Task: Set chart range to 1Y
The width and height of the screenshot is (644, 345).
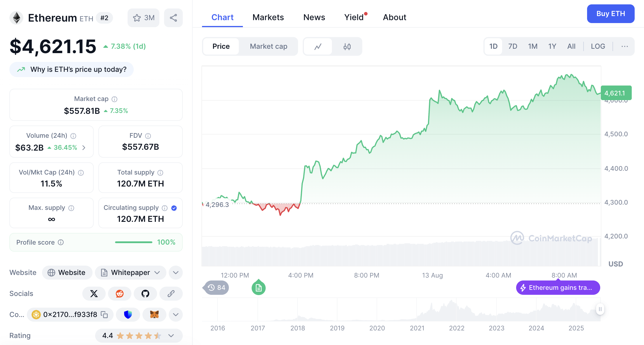Action: click(x=552, y=46)
